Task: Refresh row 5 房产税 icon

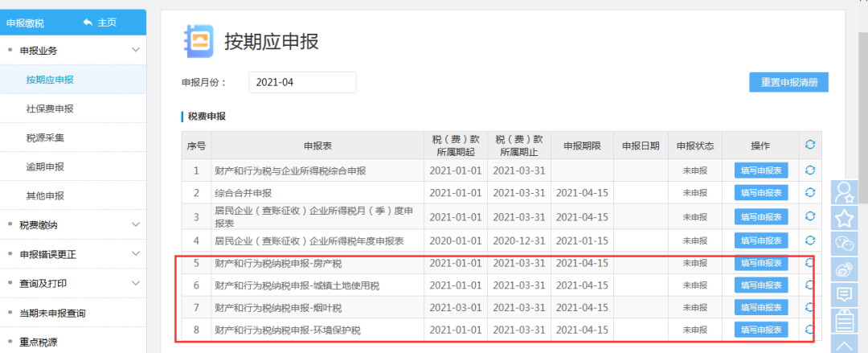Action: [810, 263]
